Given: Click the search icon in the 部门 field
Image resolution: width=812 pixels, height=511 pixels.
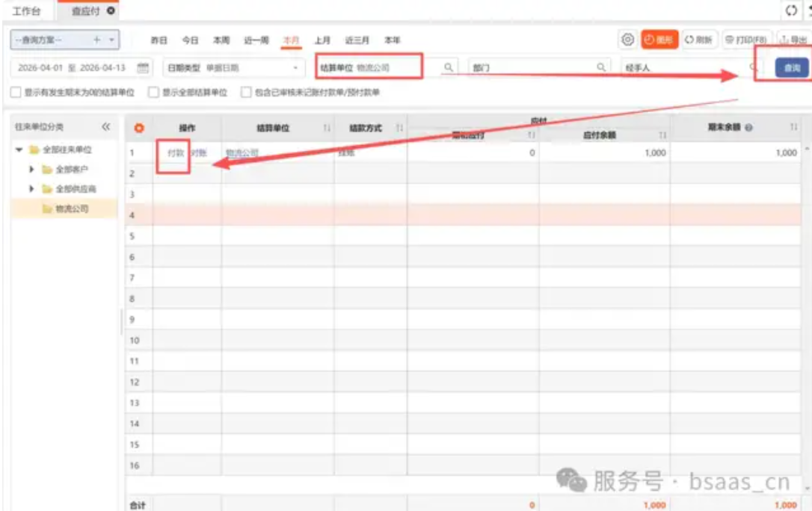Looking at the screenshot, I should tap(600, 67).
